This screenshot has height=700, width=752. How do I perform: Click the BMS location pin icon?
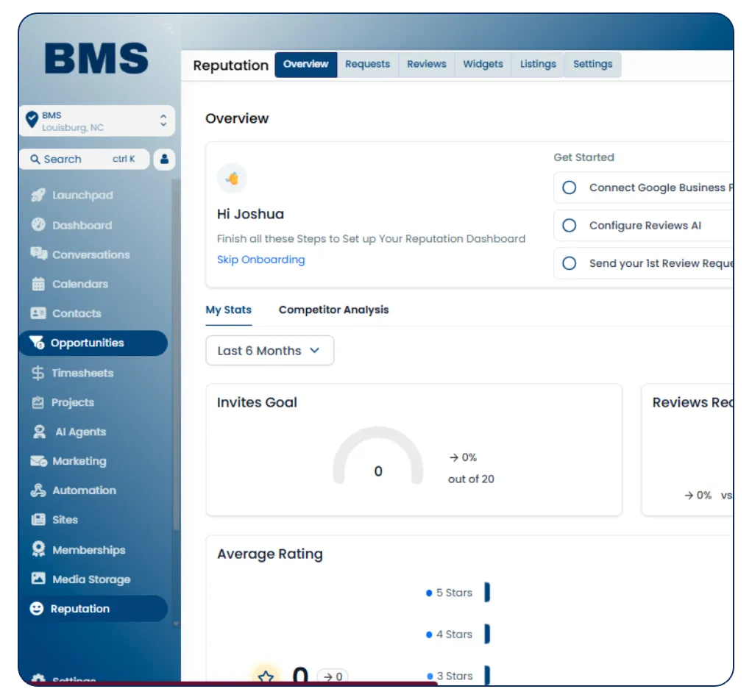point(32,119)
